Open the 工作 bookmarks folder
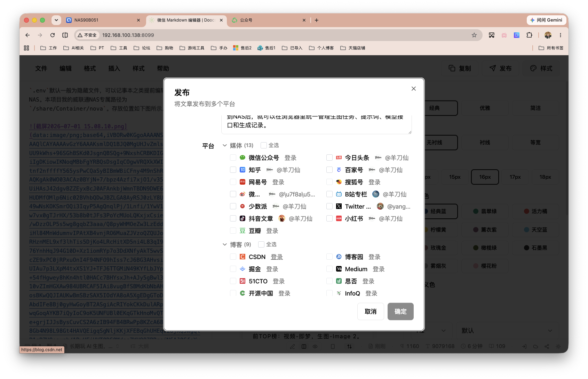588x379 pixels. [49, 48]
